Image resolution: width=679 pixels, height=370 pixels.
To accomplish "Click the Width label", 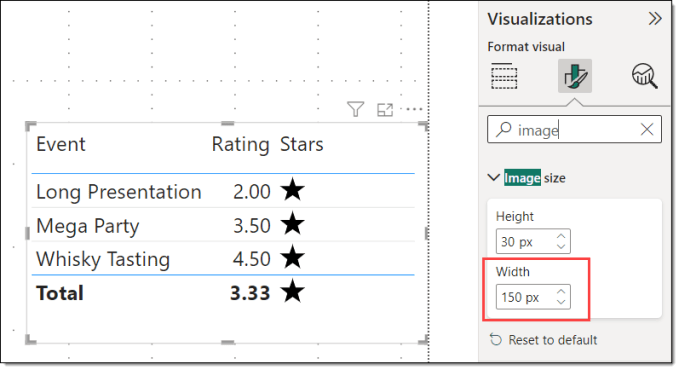I will point(513,272).
